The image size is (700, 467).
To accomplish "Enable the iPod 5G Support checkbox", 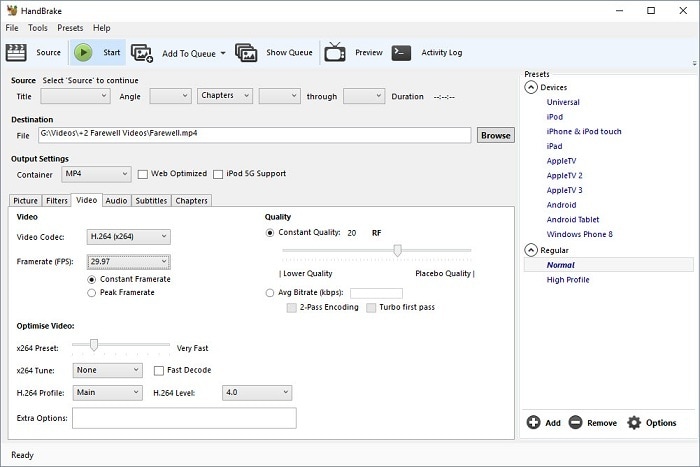I will (218, 174).
